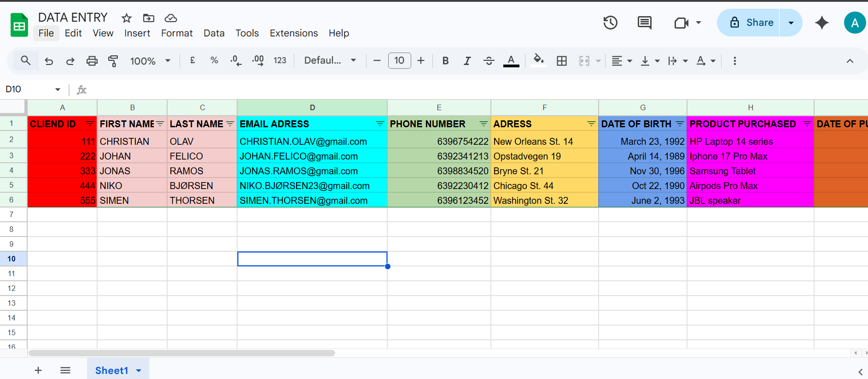Screen dimensions: 868x379
Task: Open the account avatar A
Action: tap(855, 23)
